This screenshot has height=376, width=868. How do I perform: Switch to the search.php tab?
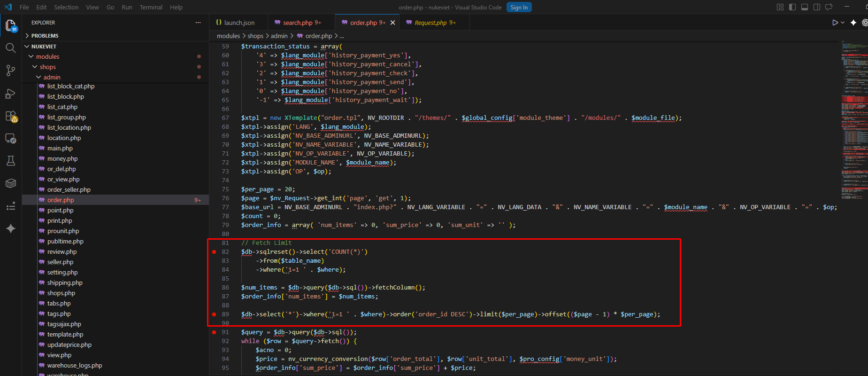tap(298, 23)
